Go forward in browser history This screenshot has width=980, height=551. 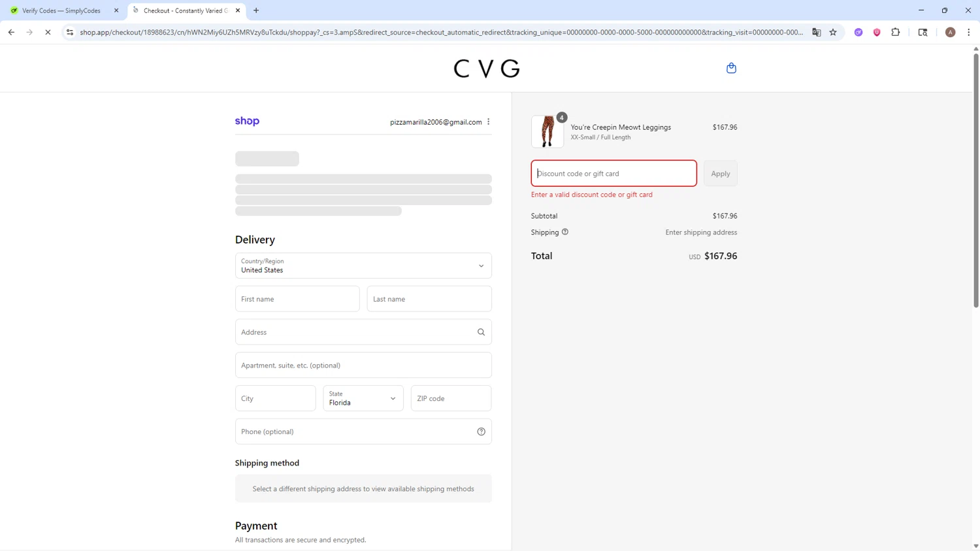coord(29,32)
